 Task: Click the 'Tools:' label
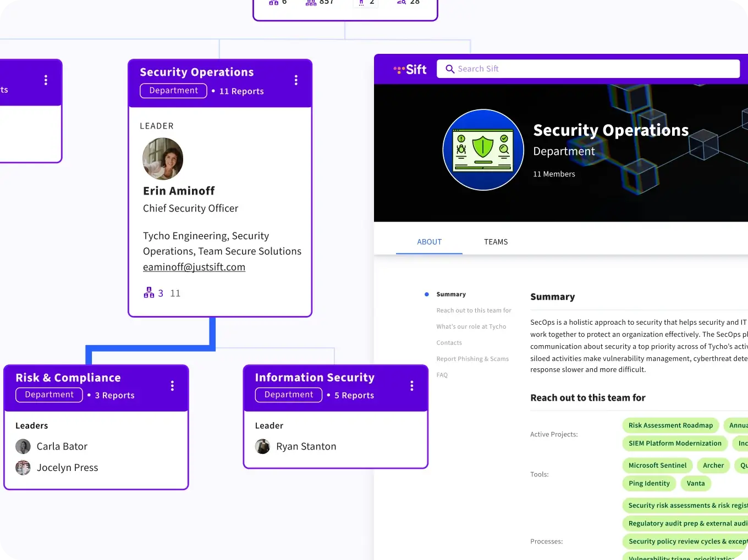[540, 474]
